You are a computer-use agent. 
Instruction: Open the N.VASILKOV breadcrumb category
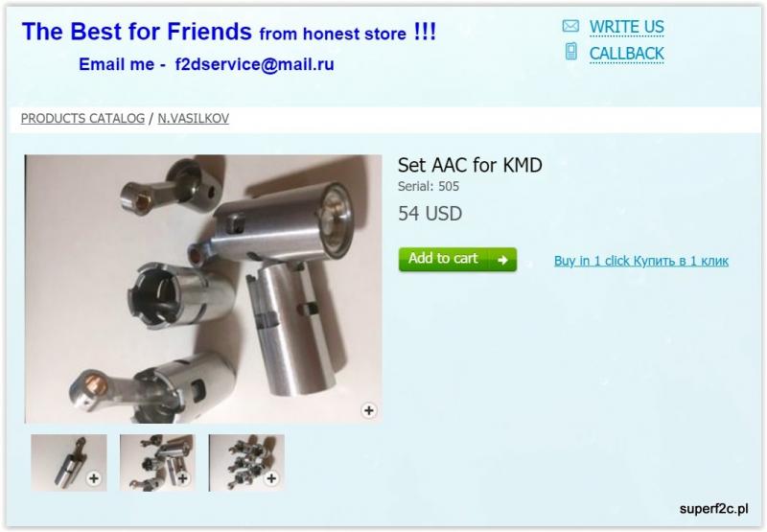[194, 118]
